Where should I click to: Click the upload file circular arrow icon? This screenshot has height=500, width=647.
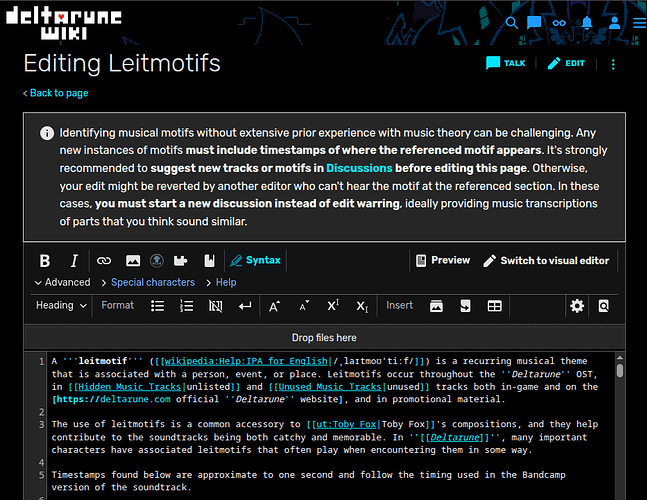pos(156,261)
